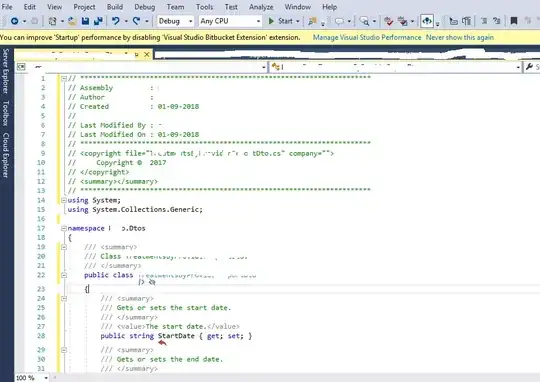Open the Build menu
540x382 pixels.
pyautogui.click(x=115, y=7)
